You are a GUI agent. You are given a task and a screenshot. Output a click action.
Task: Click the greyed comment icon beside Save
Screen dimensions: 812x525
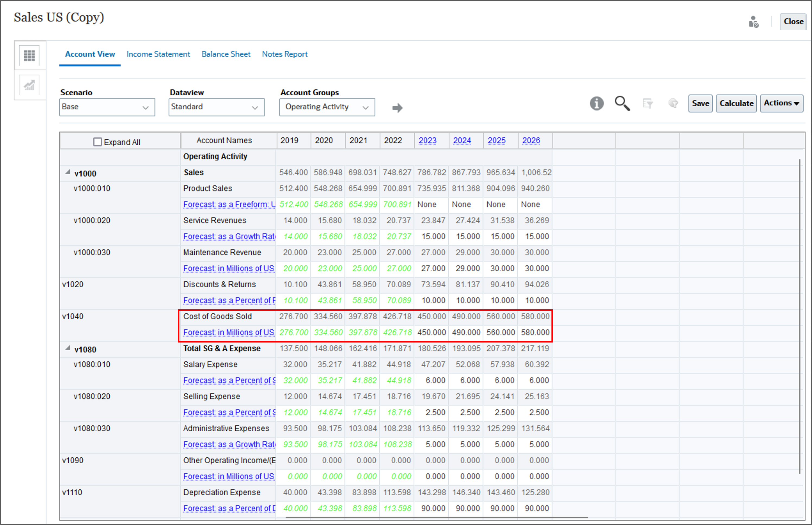click(673, 103)
